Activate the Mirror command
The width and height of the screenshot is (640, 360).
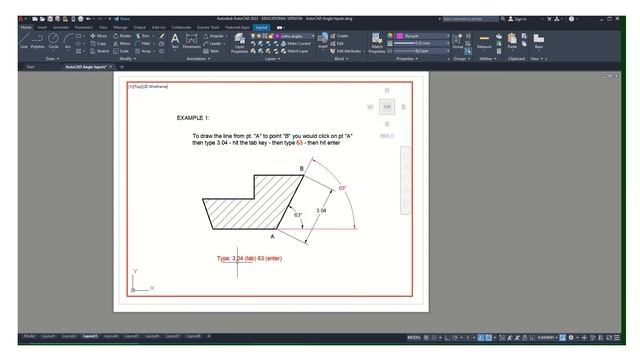[122, 43]
